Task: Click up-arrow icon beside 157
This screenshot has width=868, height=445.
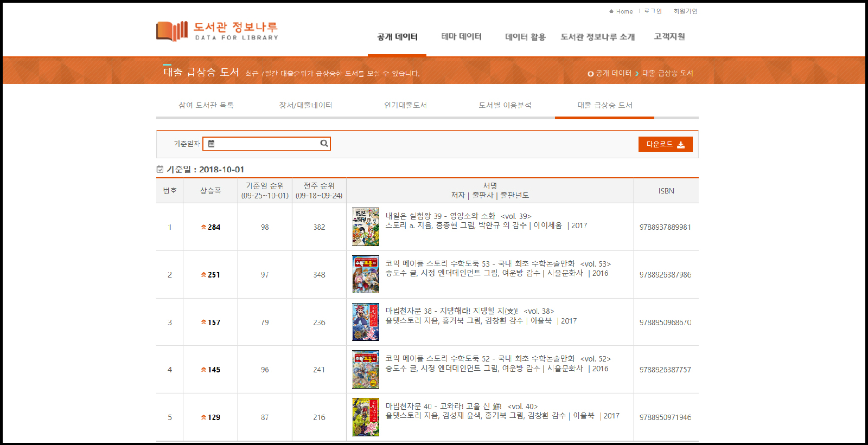Action: (x=203, y=323)
